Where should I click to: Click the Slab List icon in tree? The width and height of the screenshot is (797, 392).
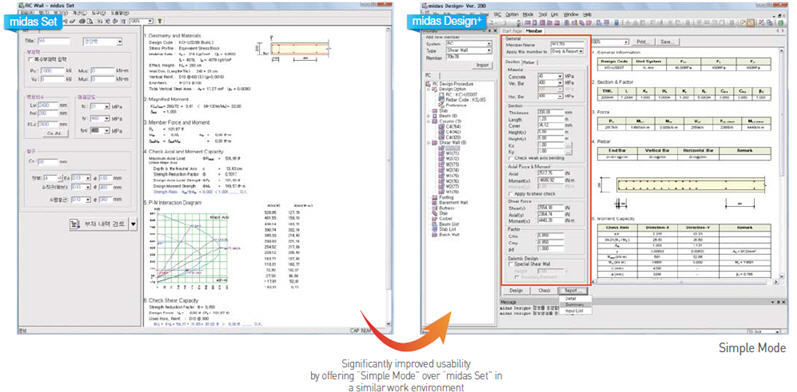click(435, 229)
